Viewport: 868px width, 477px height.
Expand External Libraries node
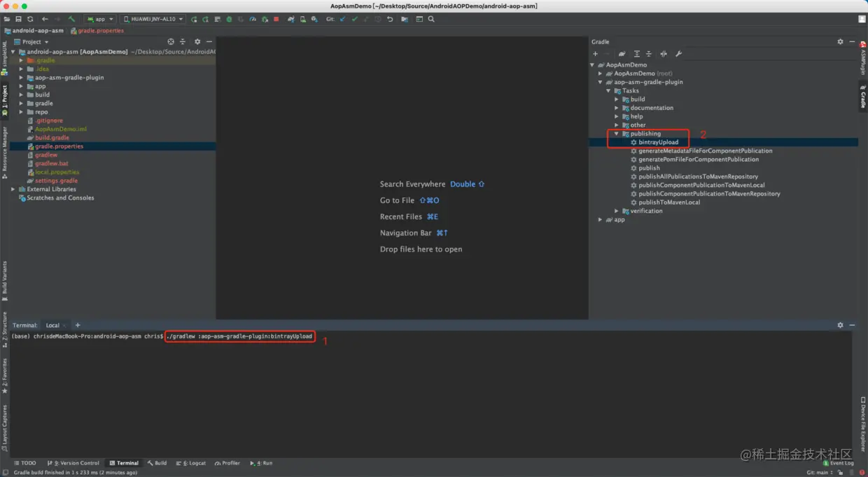coord(13,189)
